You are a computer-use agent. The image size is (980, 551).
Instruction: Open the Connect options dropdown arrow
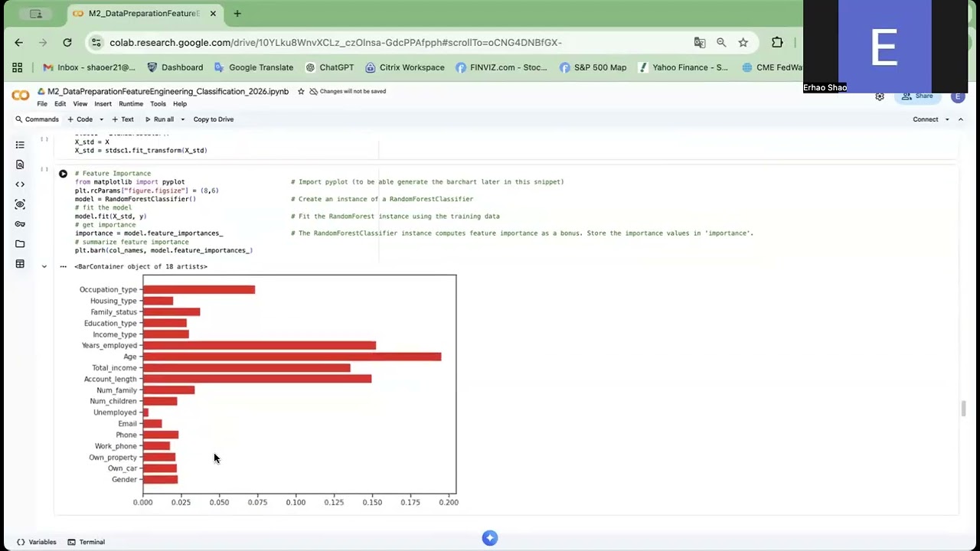947,119
